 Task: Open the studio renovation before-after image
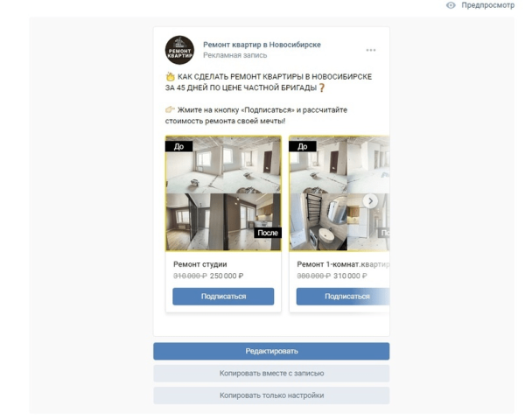tap(223, 193)
